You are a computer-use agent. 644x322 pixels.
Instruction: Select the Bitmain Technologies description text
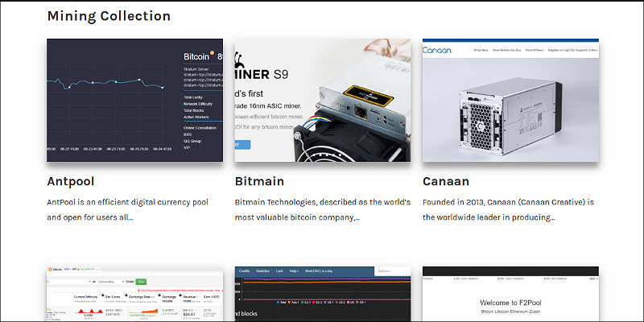(x=323, y=209)
